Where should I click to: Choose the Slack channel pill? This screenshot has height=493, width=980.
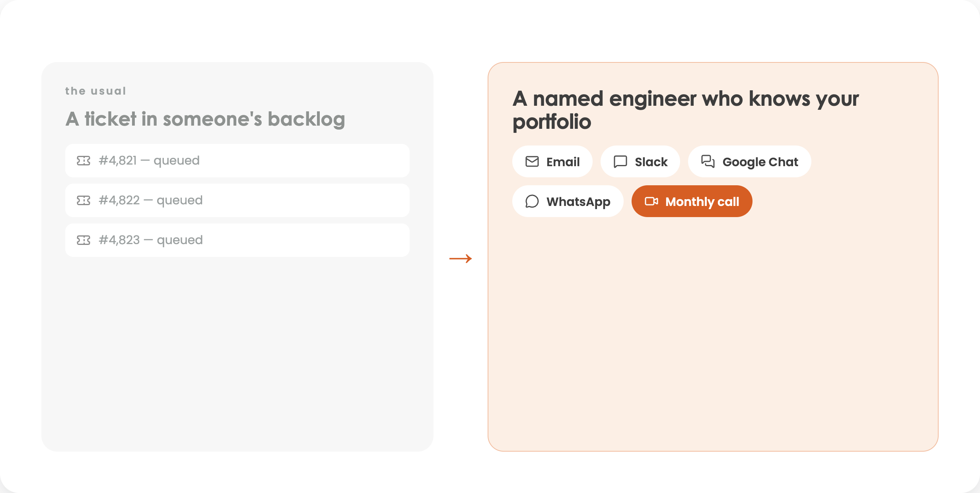[640, 161]
